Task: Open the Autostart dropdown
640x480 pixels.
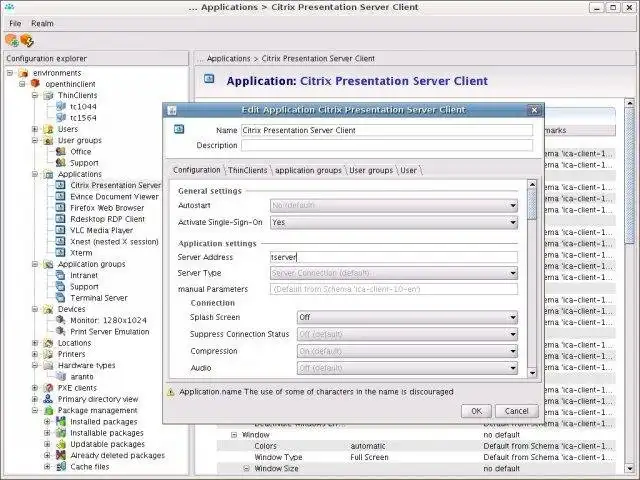Action: tap(394, 205)
